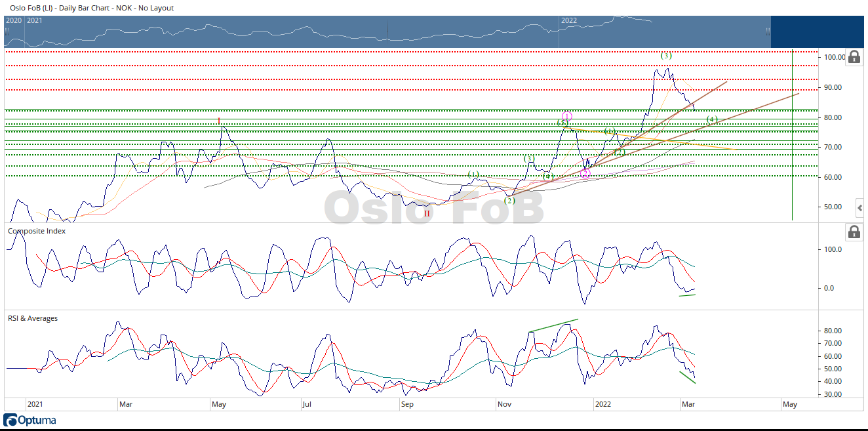Image resolution: width=868 pixels, height=431 pixels.
Task: Click the 'Sep' label on the date axis
Action: point(407,404)
